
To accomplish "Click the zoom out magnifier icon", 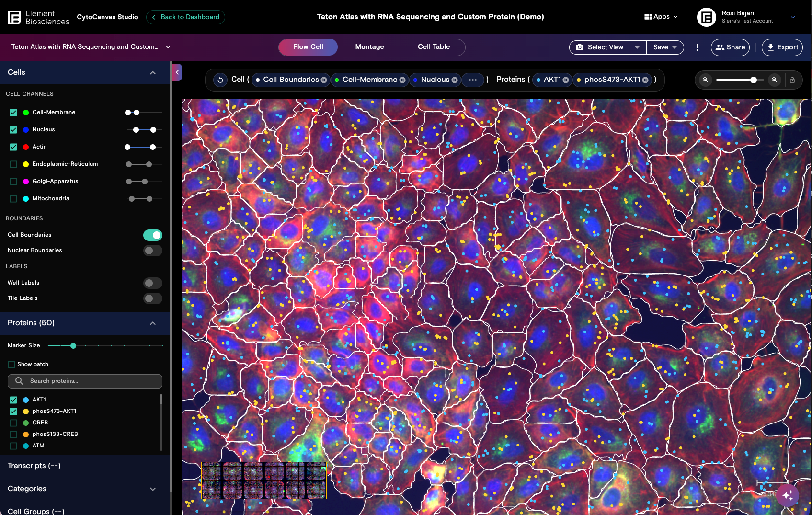I will 705,80.
